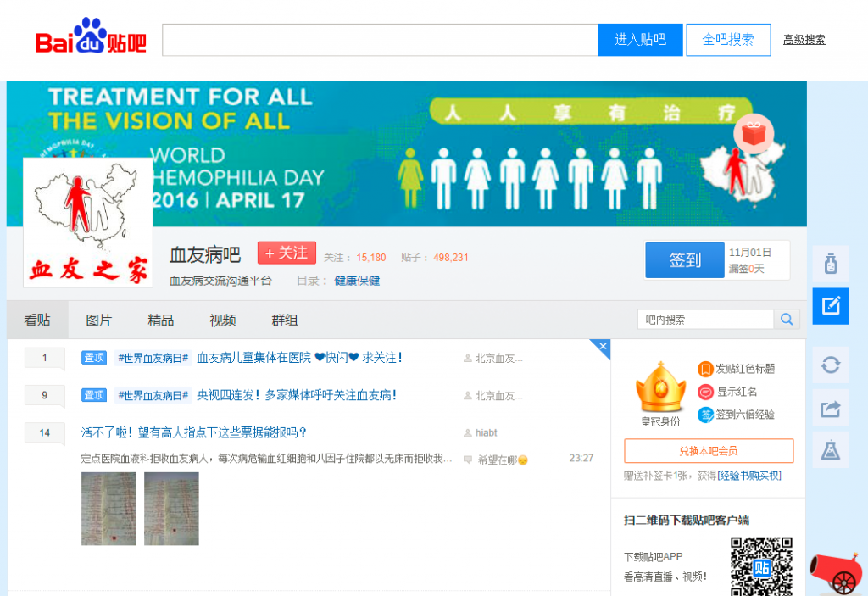Open the first receipt photo thumbnail
This screenshot has width=868, height=596.
point(108,509)
